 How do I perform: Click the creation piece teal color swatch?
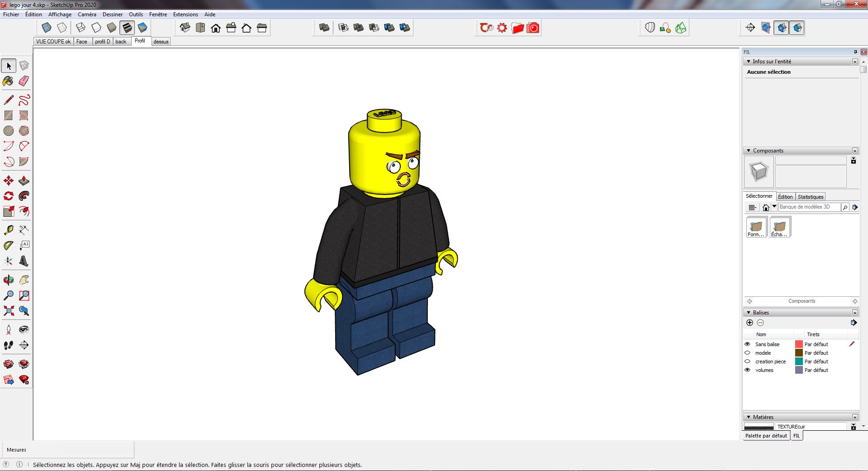[x=799, y=362]
